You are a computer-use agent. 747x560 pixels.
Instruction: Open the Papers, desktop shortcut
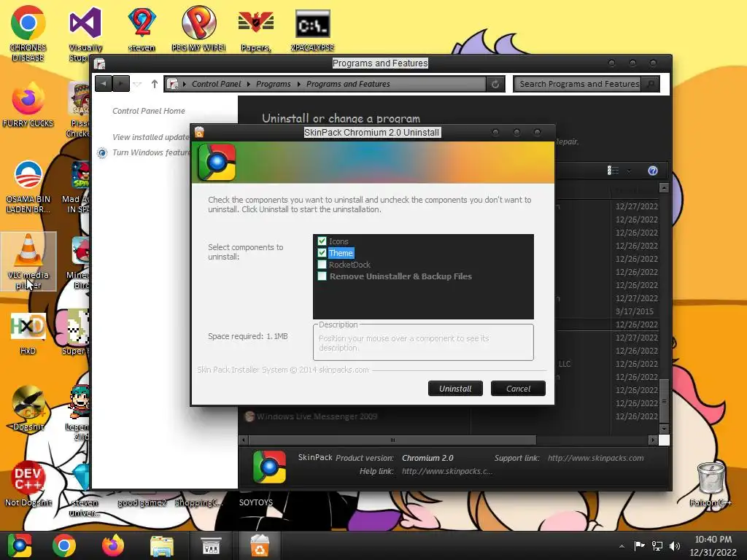256,29
